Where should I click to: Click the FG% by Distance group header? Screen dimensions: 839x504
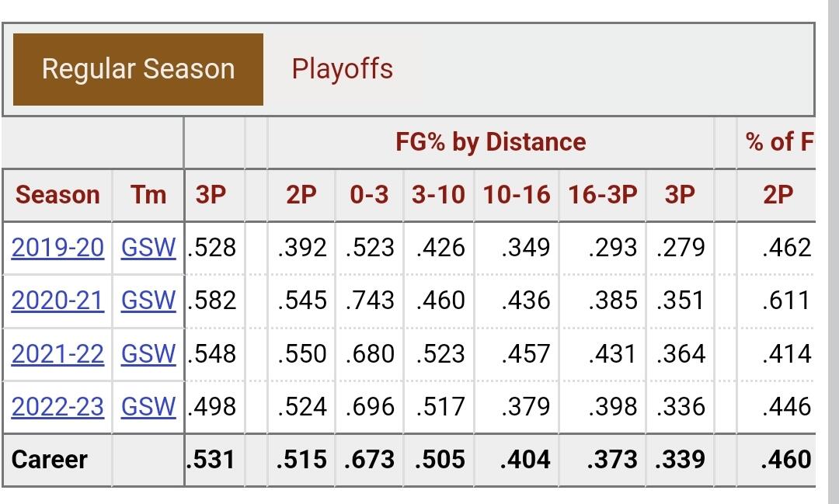pyautogui.click(x=490, y=142)
